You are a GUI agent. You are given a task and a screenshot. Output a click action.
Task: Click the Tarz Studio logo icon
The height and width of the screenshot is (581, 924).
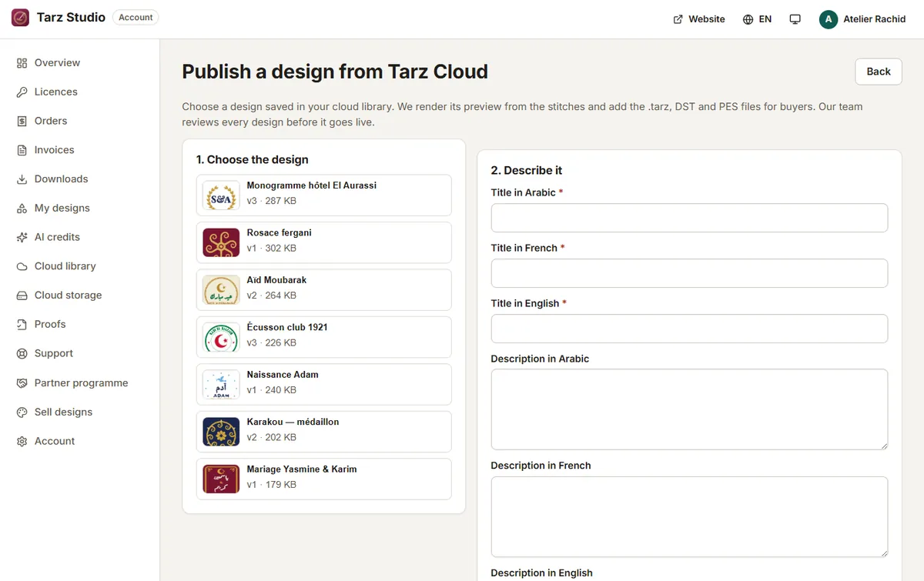pos(20,18)
